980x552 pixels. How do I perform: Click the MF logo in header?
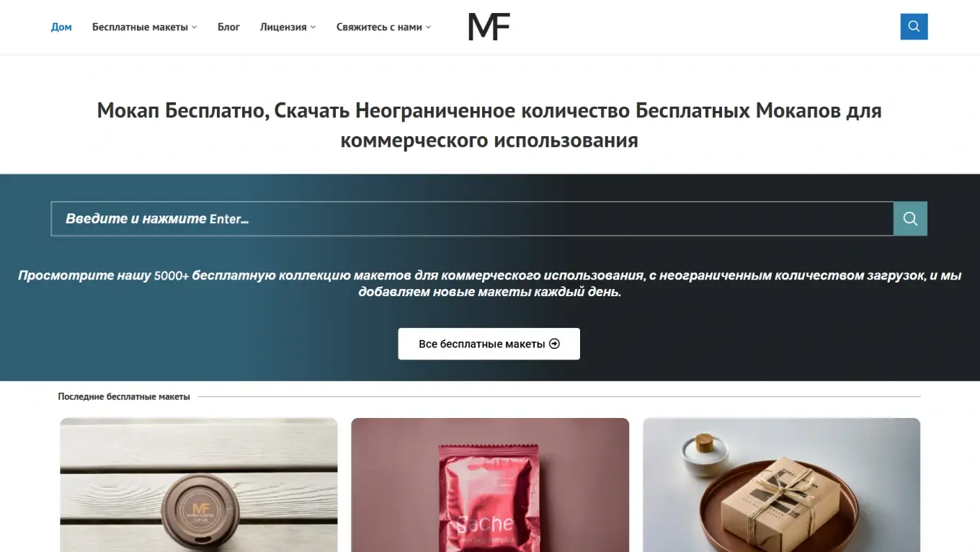(489, 27)
